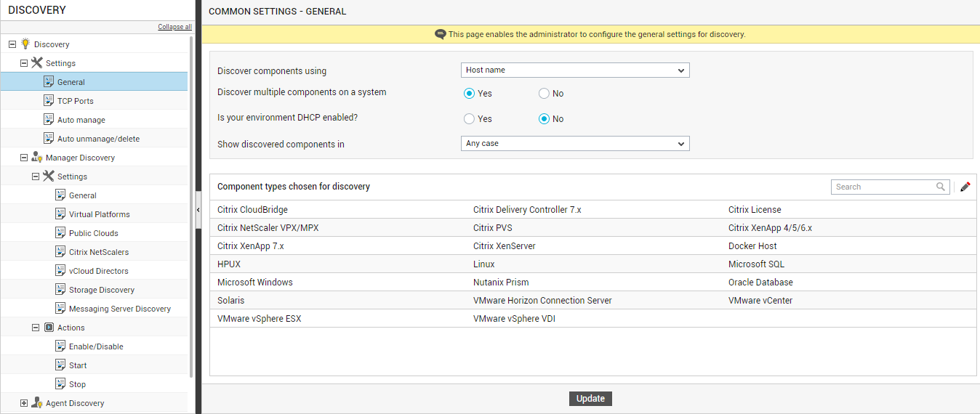Open Citrix NetScalers settings
Image resolution: width=980 pixels, height=414 pixels.
[99, 252]
